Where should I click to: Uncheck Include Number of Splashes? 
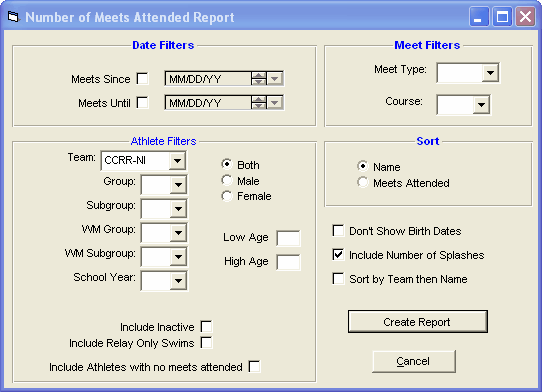[338, 254]
